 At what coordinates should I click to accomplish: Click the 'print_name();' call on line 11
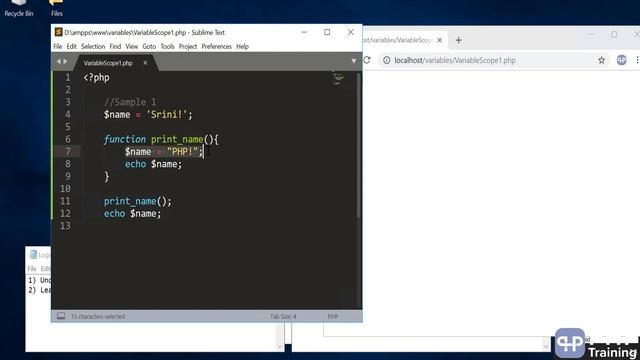click(138, 201)
